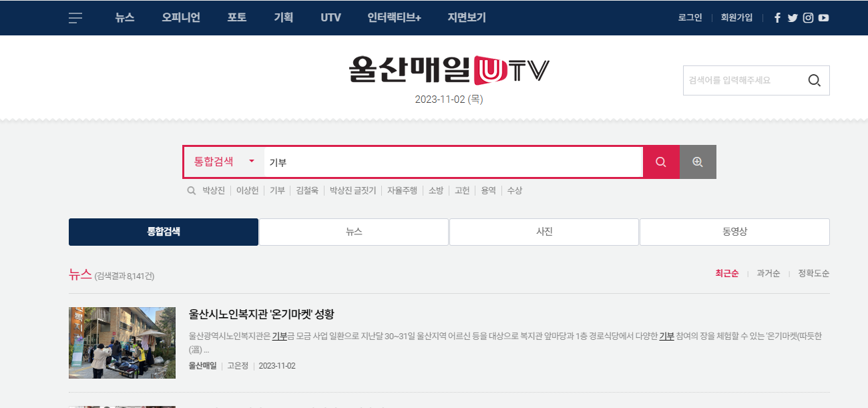Open the YouTube icon link
Viewport: 868px width, 408px height.
point(823,18)
